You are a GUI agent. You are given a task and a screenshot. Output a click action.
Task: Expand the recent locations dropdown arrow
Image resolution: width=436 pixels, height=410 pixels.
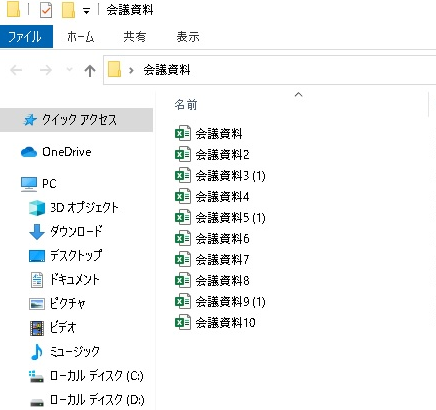69,70
